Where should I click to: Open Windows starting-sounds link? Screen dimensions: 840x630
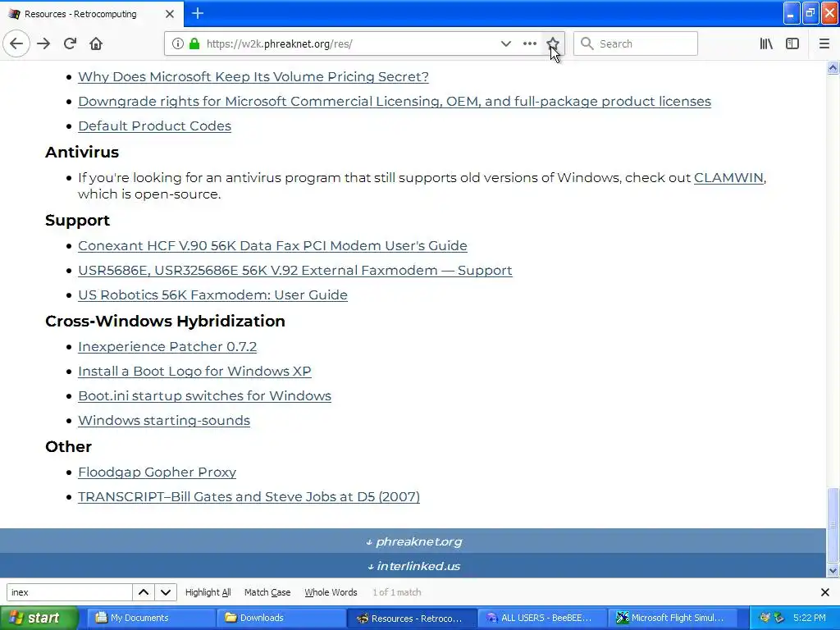pos(164,421)
